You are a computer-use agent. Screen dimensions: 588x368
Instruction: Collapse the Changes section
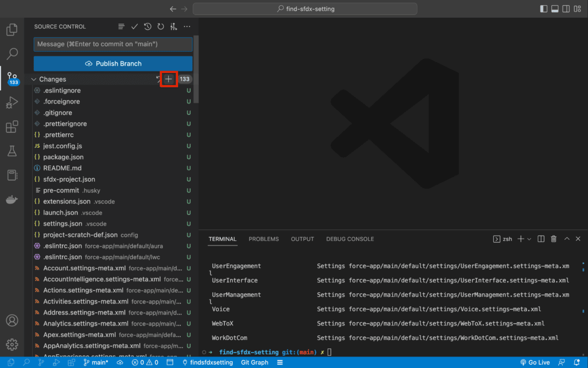coord(33,79)
